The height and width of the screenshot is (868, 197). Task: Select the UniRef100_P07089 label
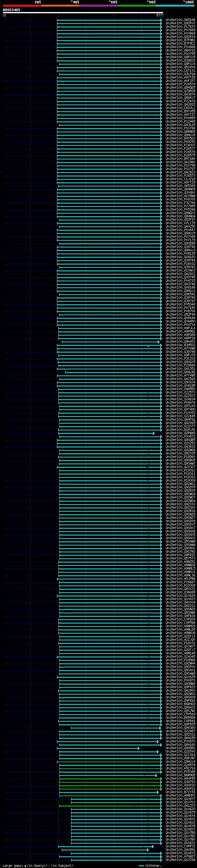(x=180, y=236)
